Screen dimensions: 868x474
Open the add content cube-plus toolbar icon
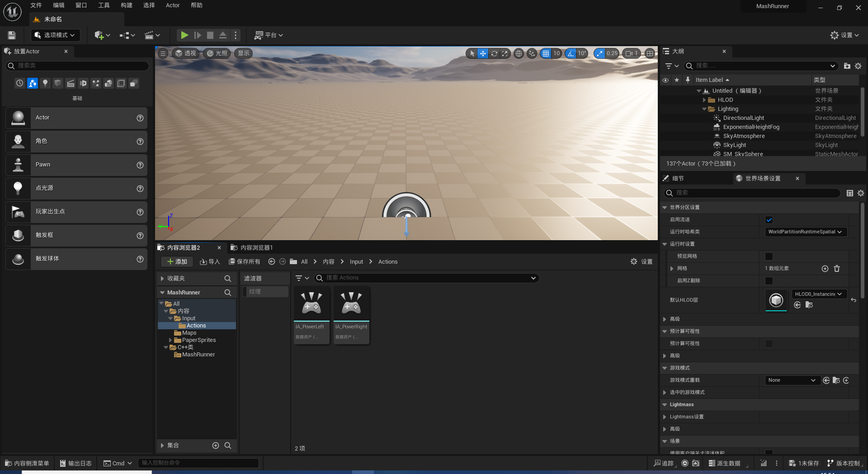(102, 35)
